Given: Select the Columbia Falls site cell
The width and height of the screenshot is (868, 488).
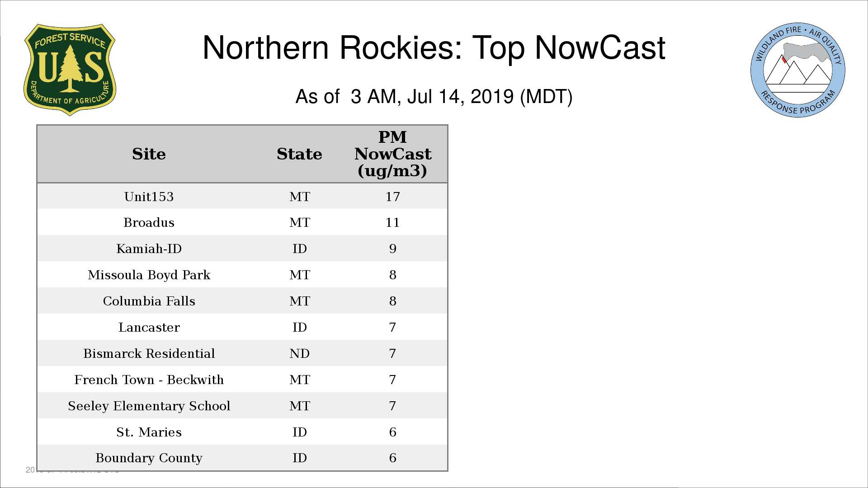Looking at the screenshot, I should click(x=149, y=301).
